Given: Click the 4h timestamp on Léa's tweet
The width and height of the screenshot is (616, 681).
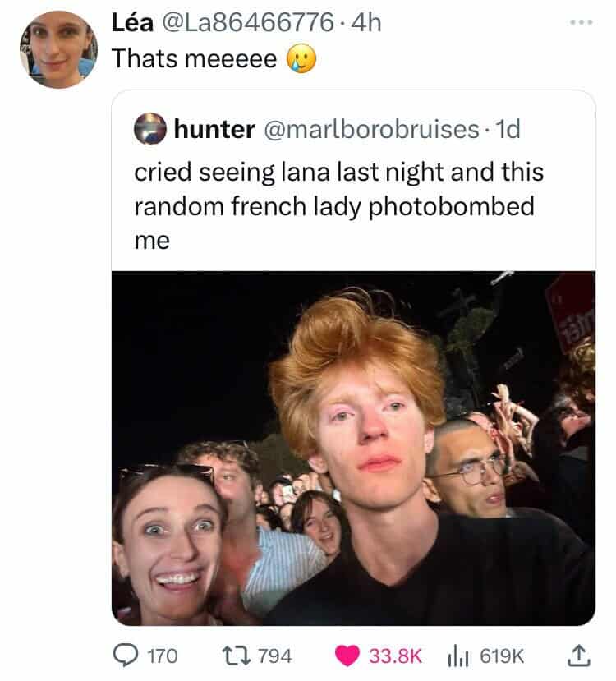Looking at the screenshot, I should (x=366, y=22).
